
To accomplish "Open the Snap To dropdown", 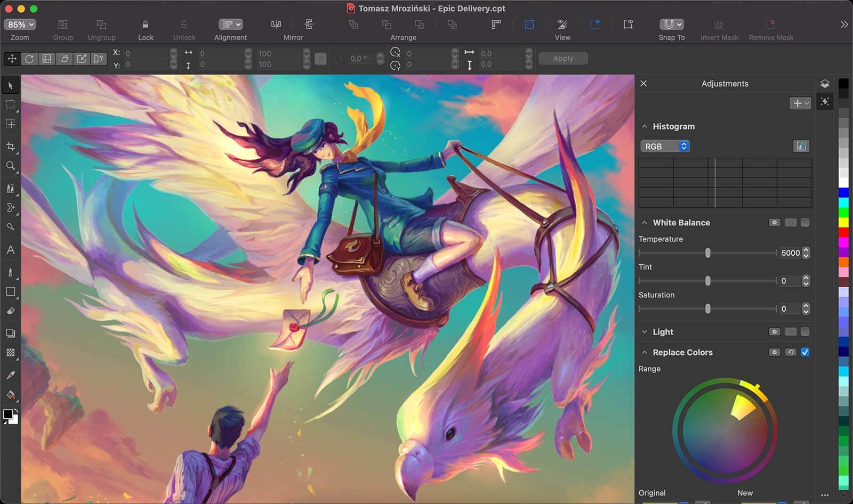I will [672, 25].
